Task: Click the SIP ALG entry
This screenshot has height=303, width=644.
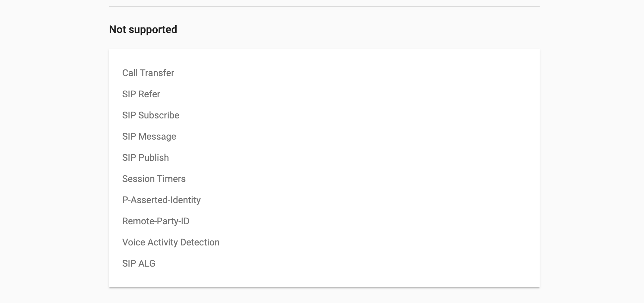Action: tap(139, 263)
